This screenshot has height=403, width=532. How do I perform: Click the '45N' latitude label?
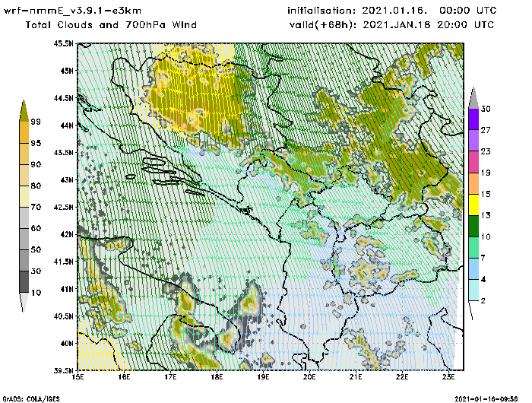tap(67, 71)
